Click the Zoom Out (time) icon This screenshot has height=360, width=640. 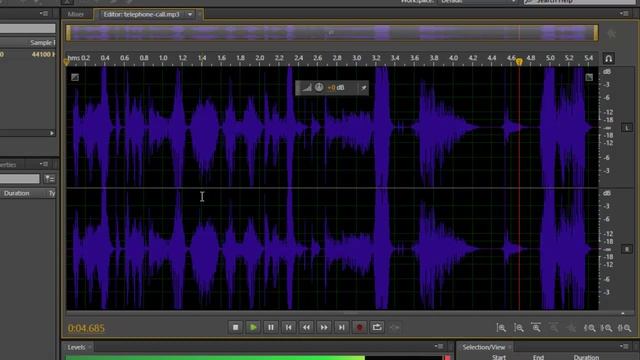tap(554, 328)
